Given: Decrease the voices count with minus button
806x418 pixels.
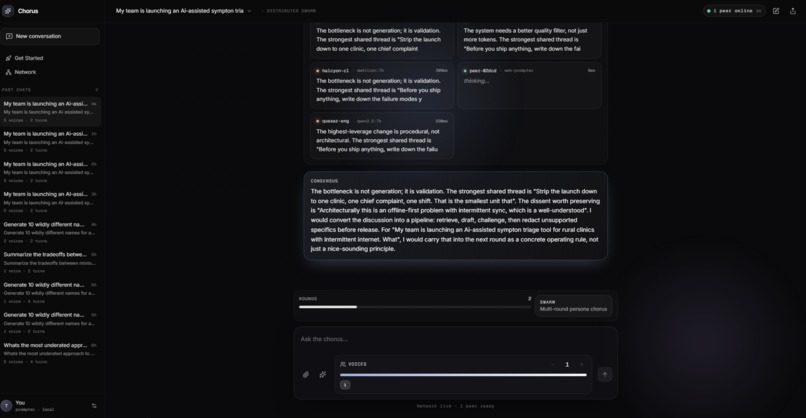Looking at the screenshot, I should [x=553, y=365].
